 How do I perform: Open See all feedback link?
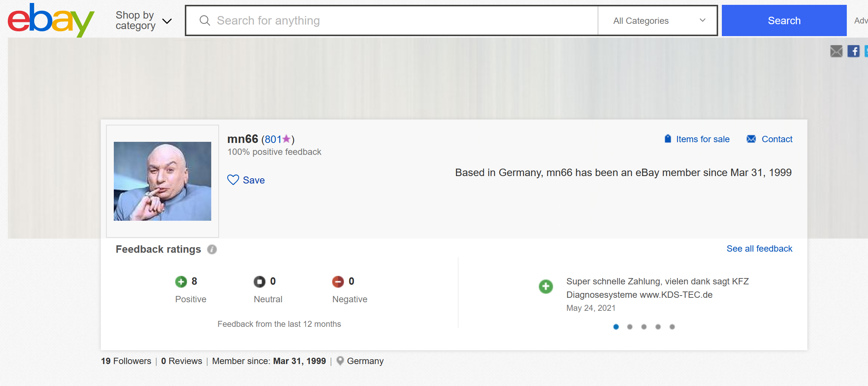[x=759, y=249]
